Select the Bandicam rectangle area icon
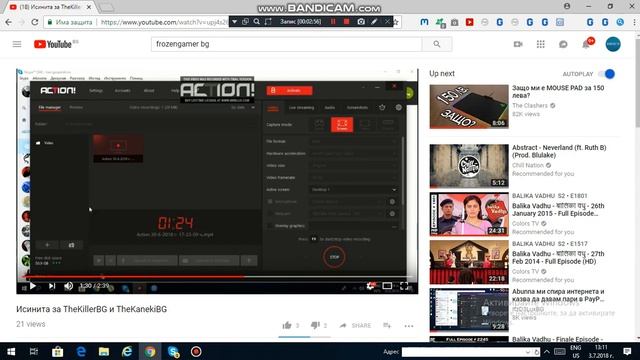The height and width of the screenshot is (360, 640). pos(268,22)
